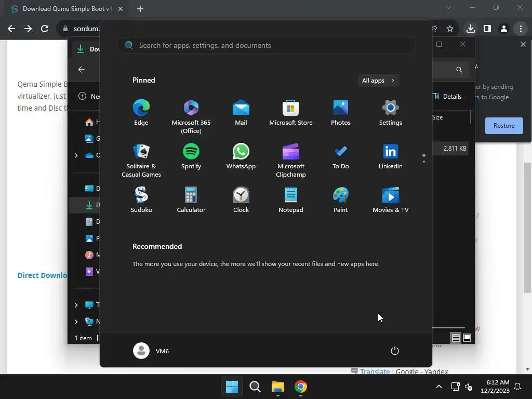
Task: Show hidden system tray icons
Action: 438,387
